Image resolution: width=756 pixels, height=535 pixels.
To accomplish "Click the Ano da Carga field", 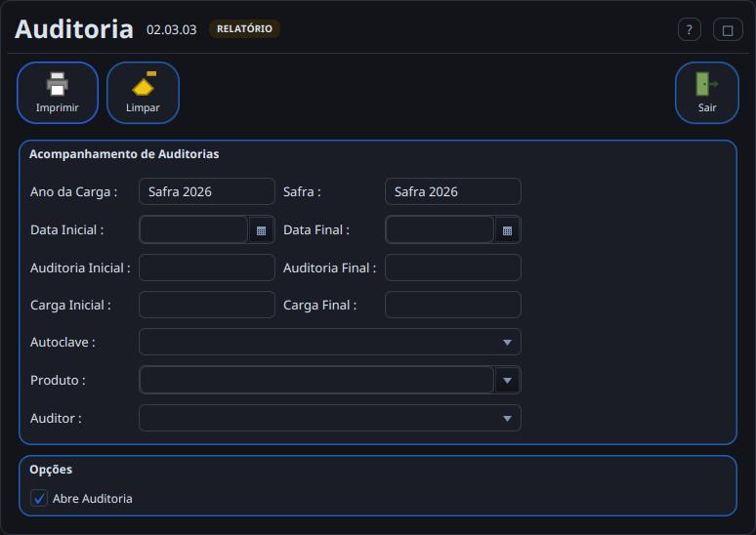I will tap(207, 191).
